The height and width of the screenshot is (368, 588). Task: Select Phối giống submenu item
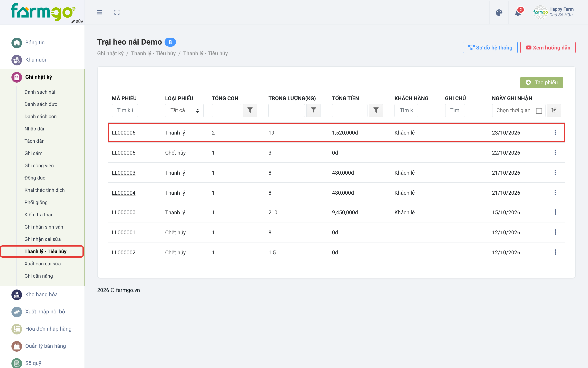click(x=36, y=202)
